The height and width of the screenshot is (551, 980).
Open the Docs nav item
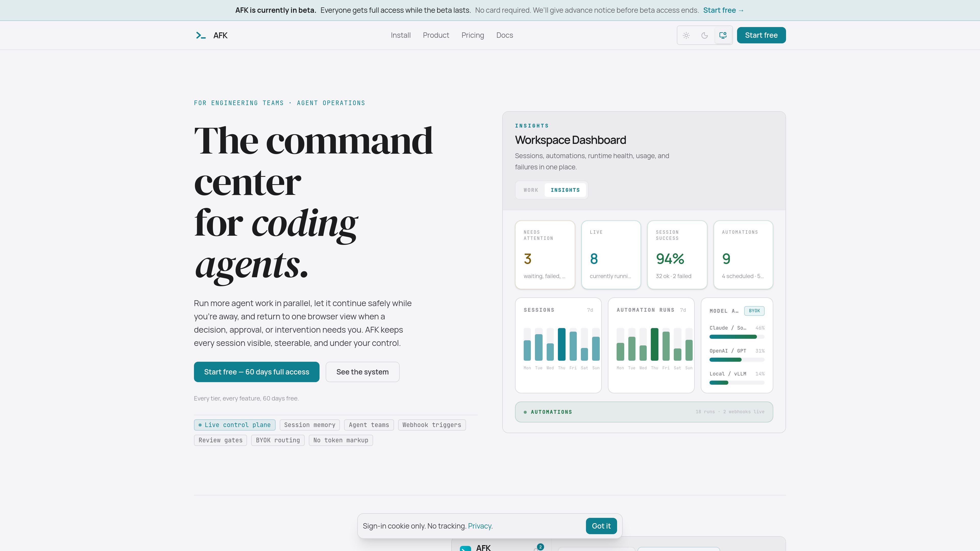coord(505,35)
